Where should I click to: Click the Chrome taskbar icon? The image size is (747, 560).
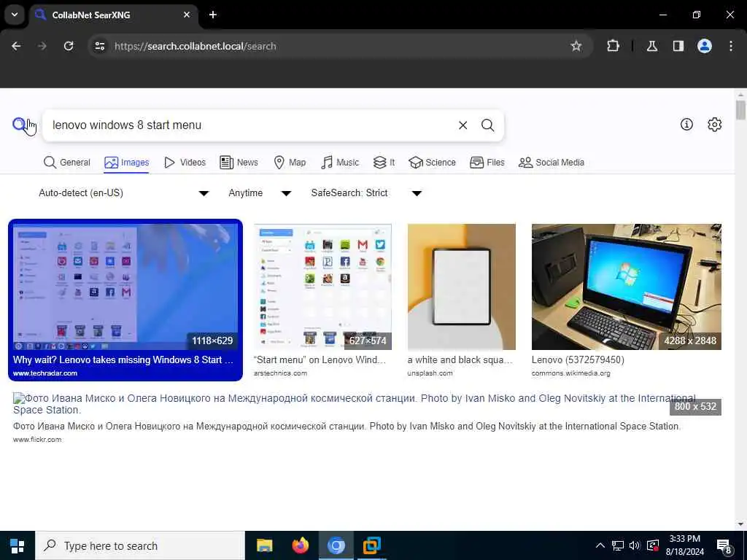pyautogui.click(x=336, y=545)
